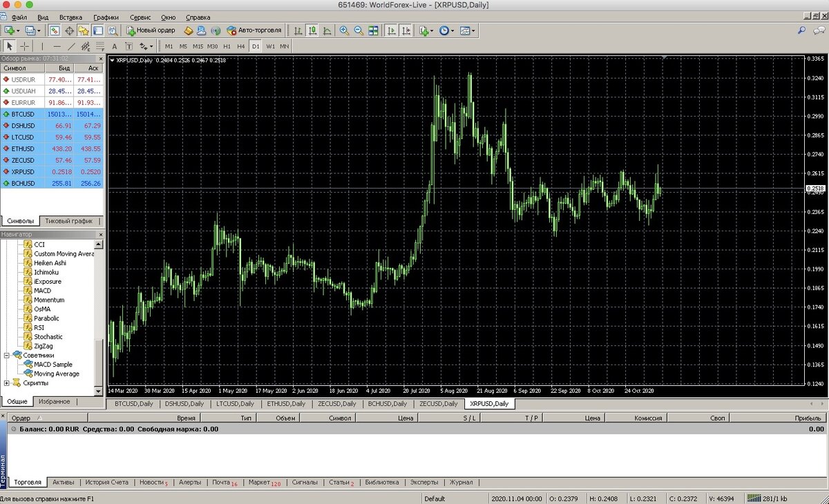Switch timeframe to D1
Image resolution: width=829 pixels, height=504 pixels.
[256, 46]
